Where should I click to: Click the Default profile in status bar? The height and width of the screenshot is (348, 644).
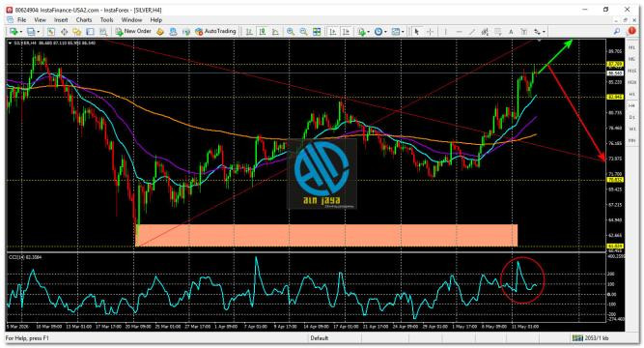[x=320, y=338]
